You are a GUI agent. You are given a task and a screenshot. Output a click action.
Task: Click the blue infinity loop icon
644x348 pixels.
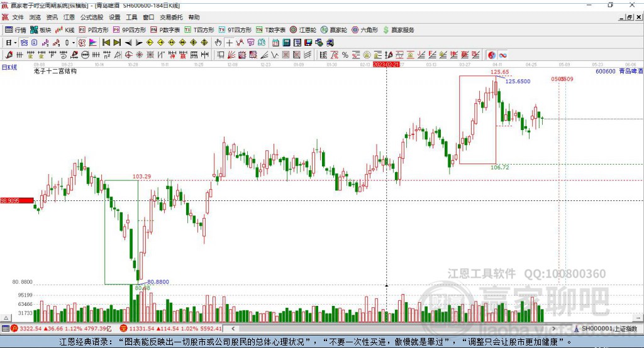[x=502, y=55]
